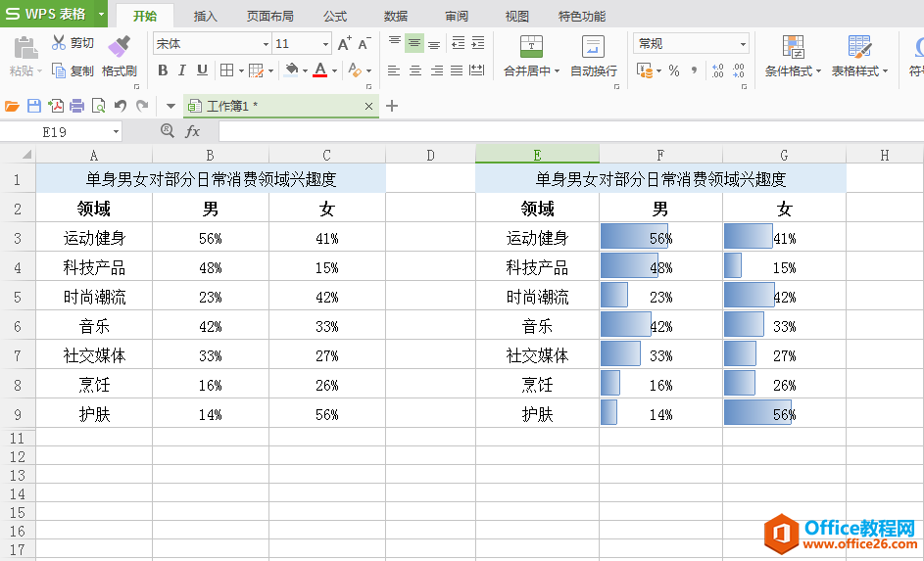Viewport: 924px width, 561px height.
Task: Click the decrease indent icon
Action: (x=458, y=43)
